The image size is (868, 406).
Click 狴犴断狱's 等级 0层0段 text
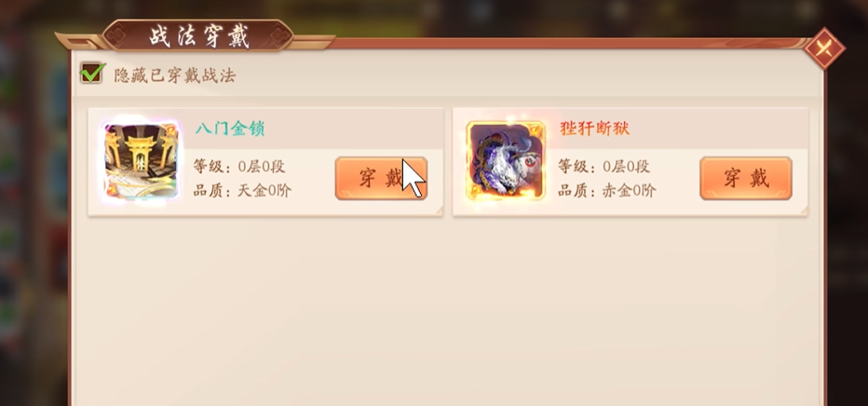tap(604, 166)
